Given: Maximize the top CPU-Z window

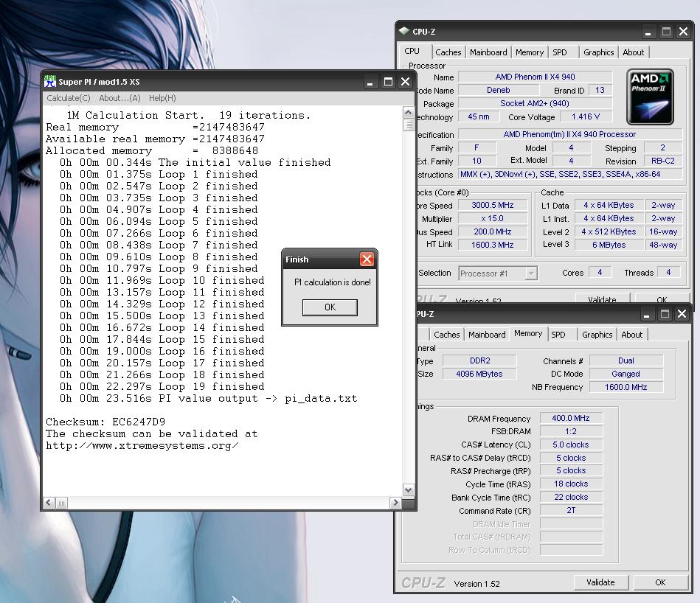Looking at the screenshot, I should (x=666, y=32).
